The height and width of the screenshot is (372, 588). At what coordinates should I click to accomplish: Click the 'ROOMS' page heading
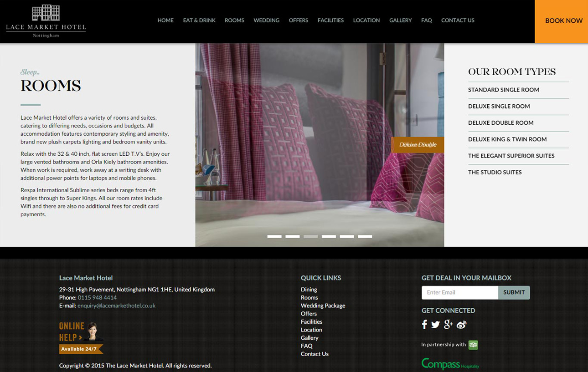[x=51, y=86]
